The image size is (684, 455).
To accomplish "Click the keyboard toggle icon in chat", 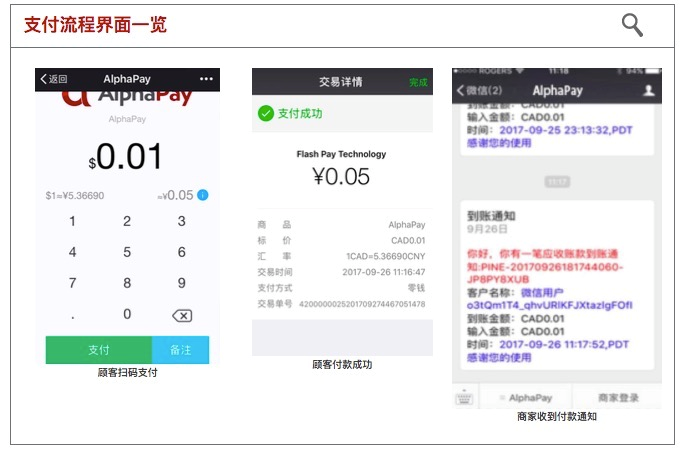I will 464,397.
